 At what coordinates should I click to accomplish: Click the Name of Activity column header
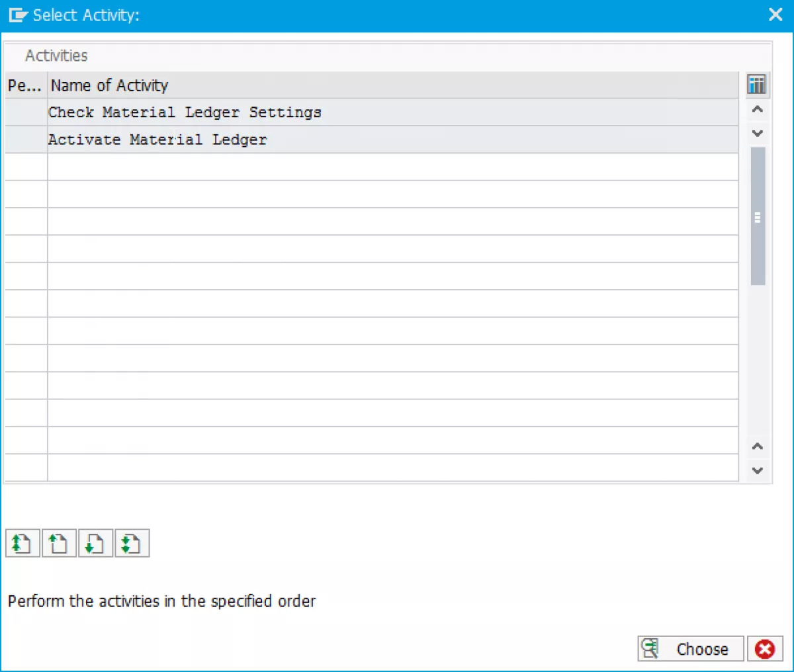pos(392,85)
